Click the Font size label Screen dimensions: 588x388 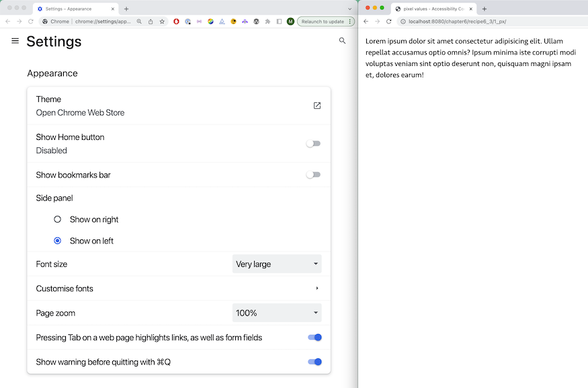[x=51, y=264]
